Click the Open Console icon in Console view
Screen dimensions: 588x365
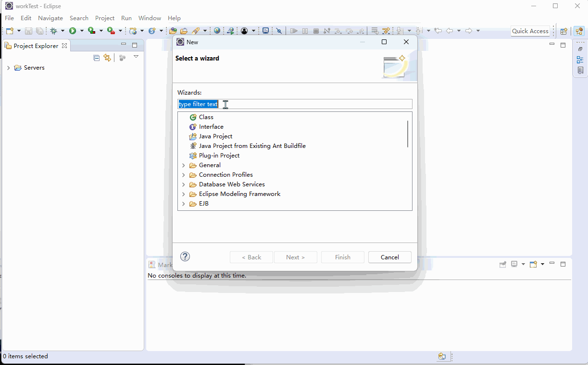[x=533, y=264]
